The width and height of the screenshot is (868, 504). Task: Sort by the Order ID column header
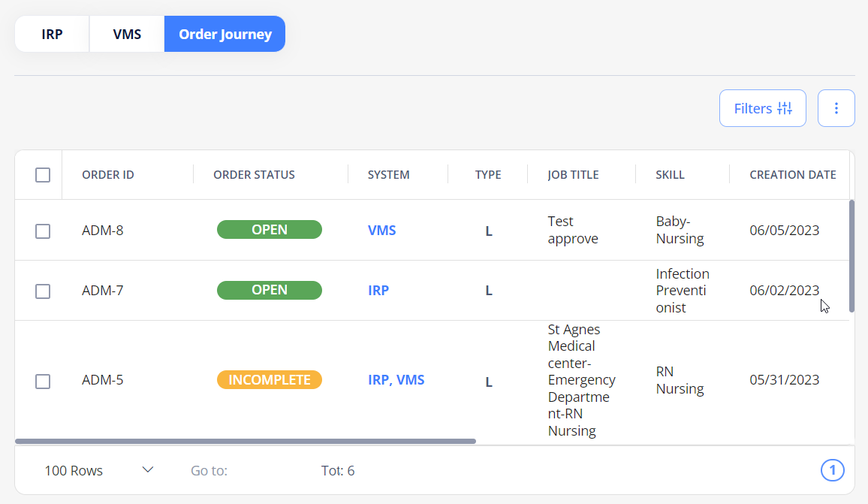point(108,175)
